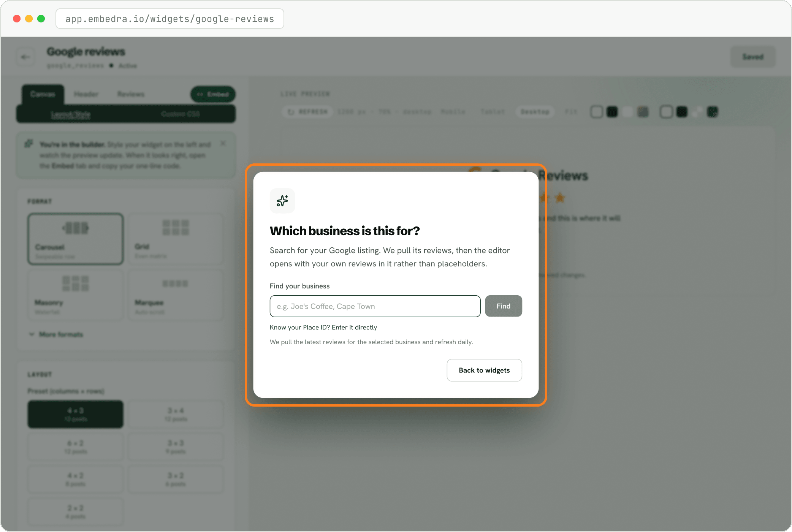This screenshot has height=532, width=792.
Task: Pick the 2×2 layout preset
Action: [76, 512]
